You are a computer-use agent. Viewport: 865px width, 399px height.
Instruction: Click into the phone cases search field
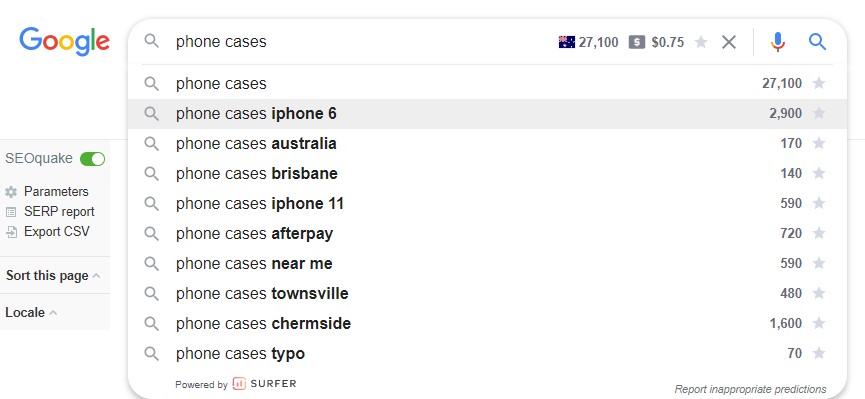359,42
